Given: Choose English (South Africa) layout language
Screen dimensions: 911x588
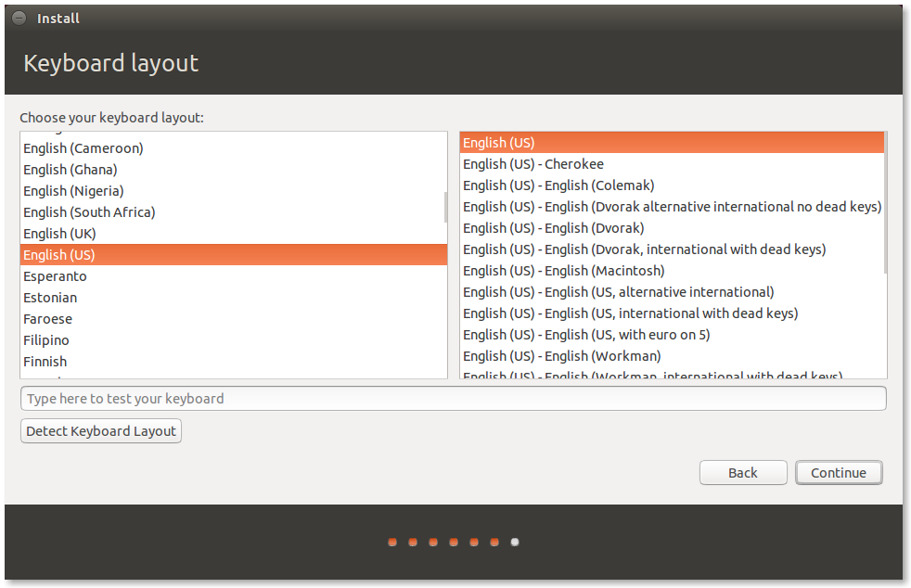Looking at the screenshot, I should 233,212.
